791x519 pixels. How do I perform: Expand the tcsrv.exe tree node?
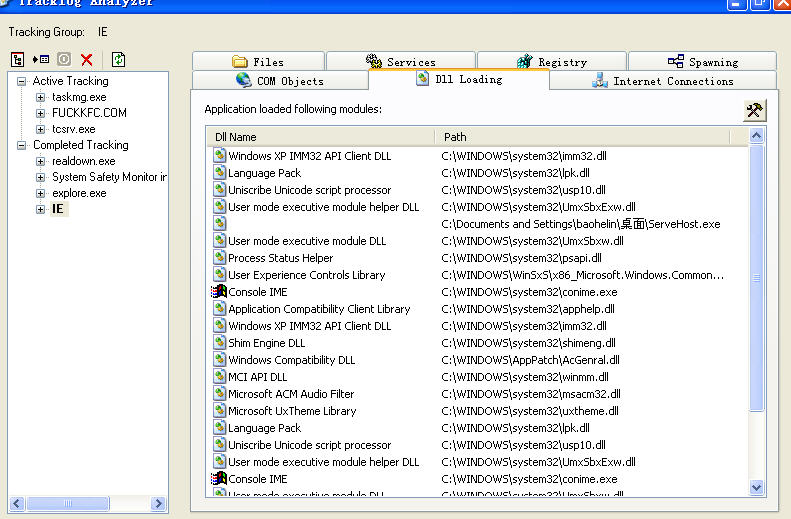pos(41,130)
